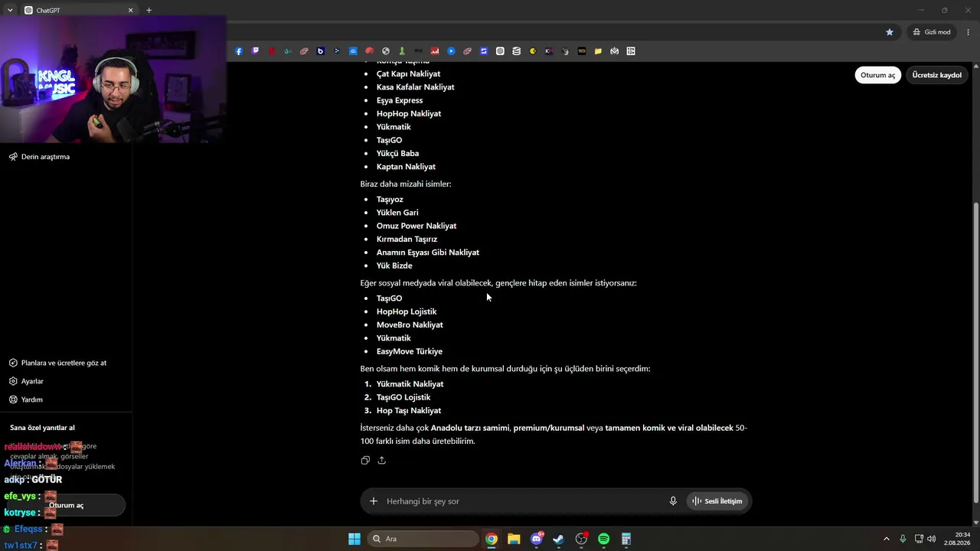Click 'Kaptan Nakliyat' list item
This screenshot has width=980, height=551.
coord(406,167)
